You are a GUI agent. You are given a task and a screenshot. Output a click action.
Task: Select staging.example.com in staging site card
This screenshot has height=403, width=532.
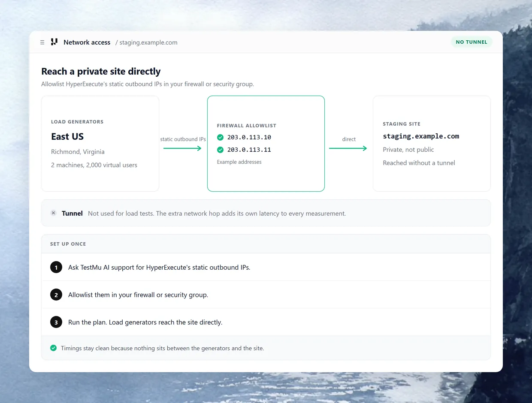click(421, 136)
